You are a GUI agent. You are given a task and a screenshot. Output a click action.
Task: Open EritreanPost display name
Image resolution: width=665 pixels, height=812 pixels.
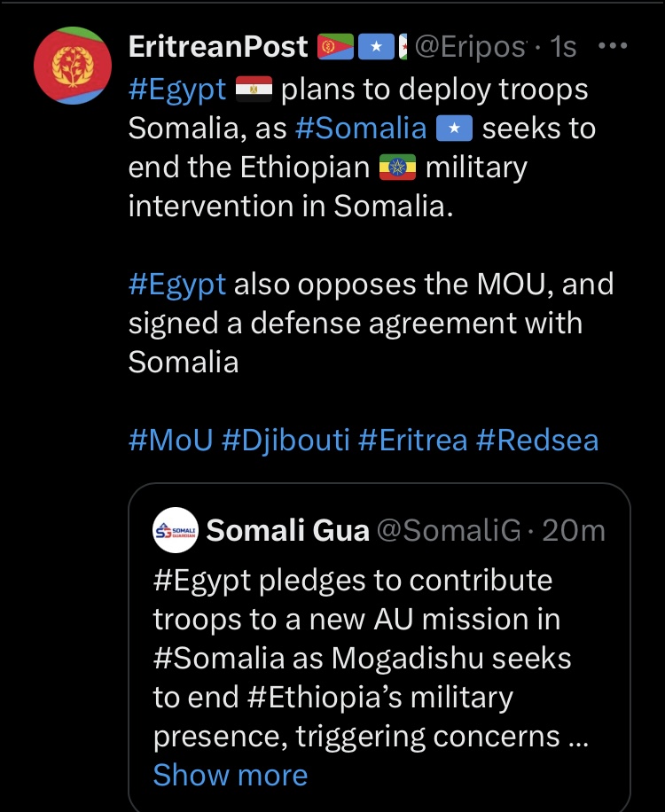(218, 47)
